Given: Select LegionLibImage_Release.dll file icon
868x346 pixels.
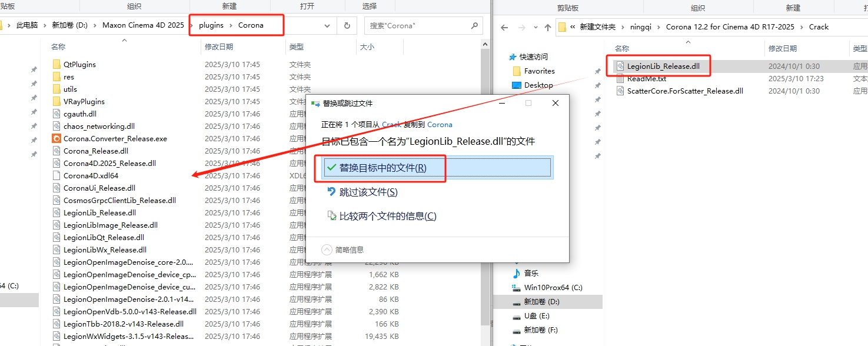Looking at the screenshot, I should click(x=56, y=225).
